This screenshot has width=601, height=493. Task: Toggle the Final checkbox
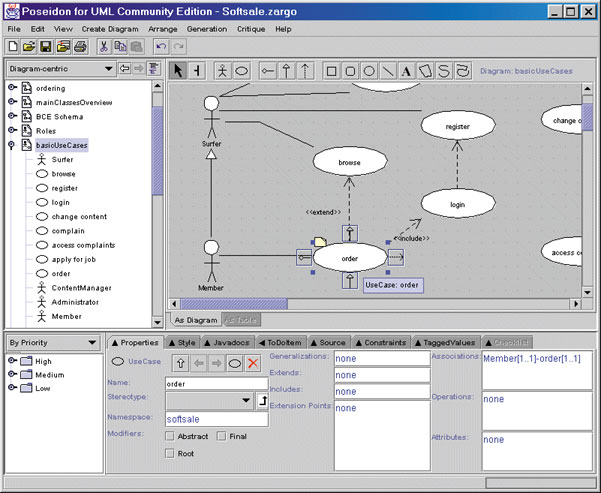tap(221, 436)
